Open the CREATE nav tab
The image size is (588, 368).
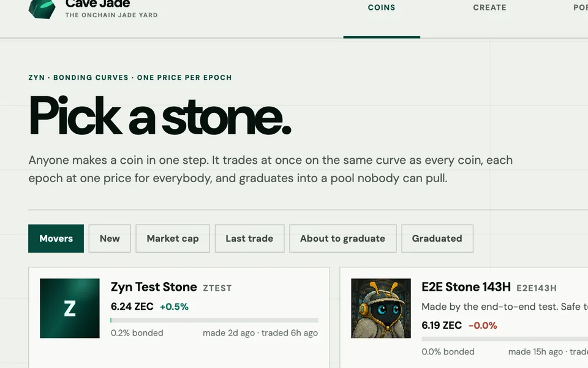[490, 7]
